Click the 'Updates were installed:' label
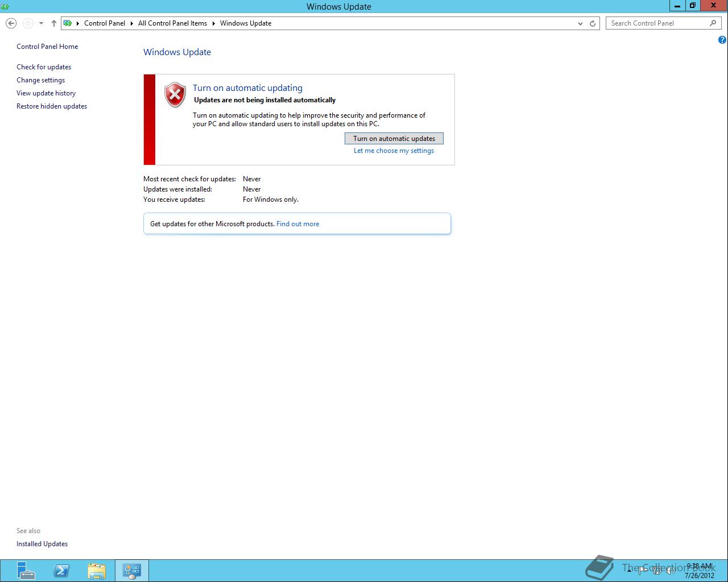Viewport: 728px width, 582px height. pos(177,189)
